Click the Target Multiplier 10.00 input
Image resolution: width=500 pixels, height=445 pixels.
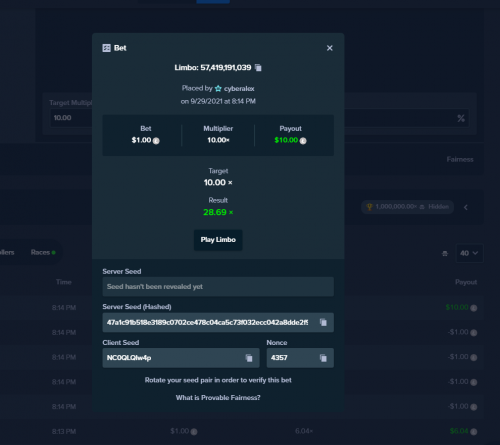71,118
